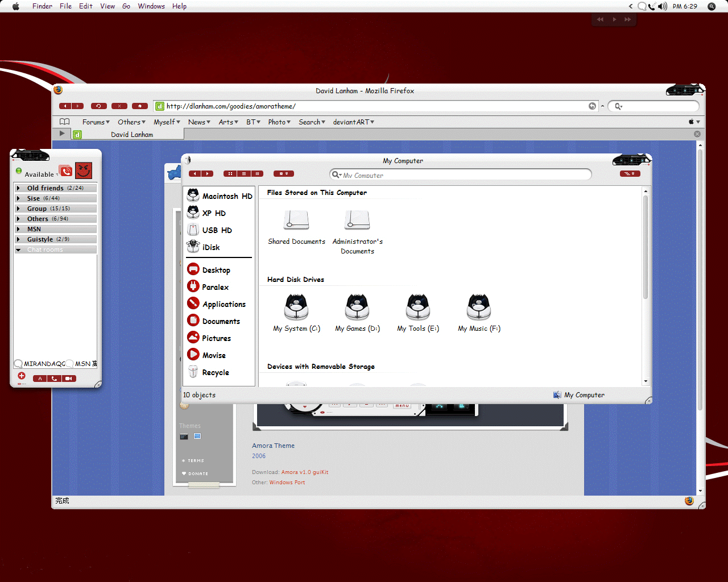Open Desktop in My Computer sidebar

click(x=209, y=270)
